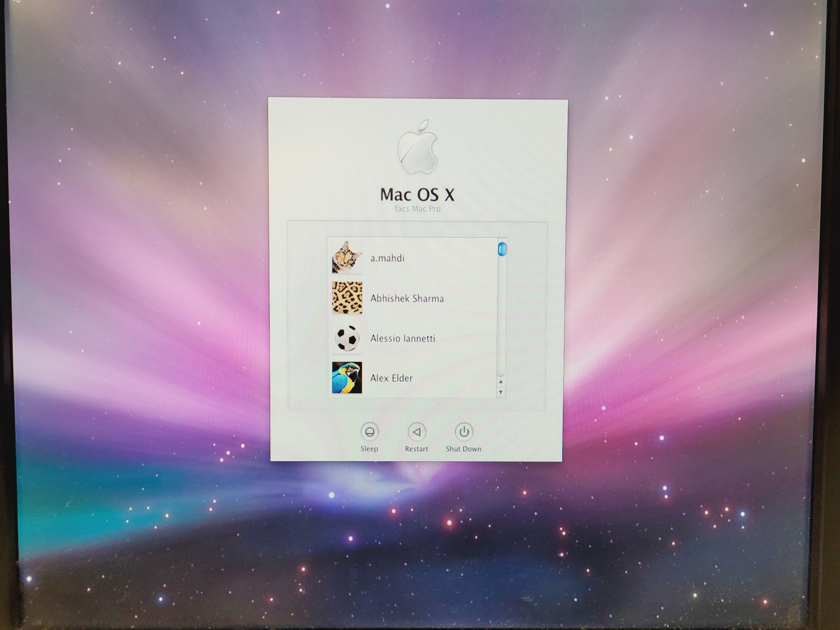Click the "Sleep" text label
This screenshot has width=840, height=630.
[x=369, y=449]
